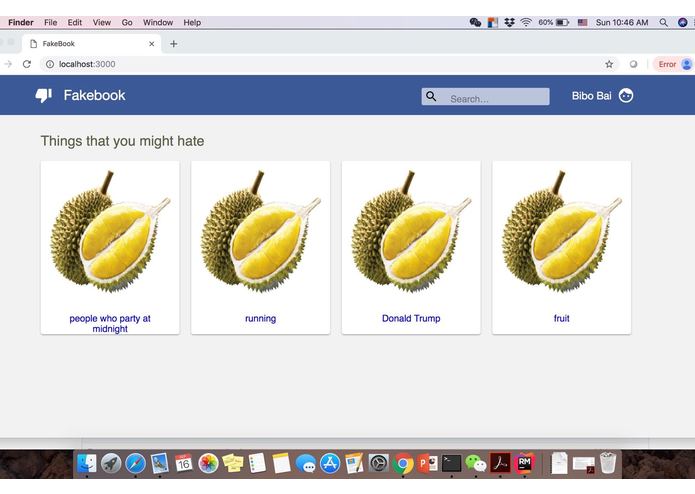The image size is (695, 494).
Task: Reload the page with the refresh icon
Action: click(x=27, y=64)
